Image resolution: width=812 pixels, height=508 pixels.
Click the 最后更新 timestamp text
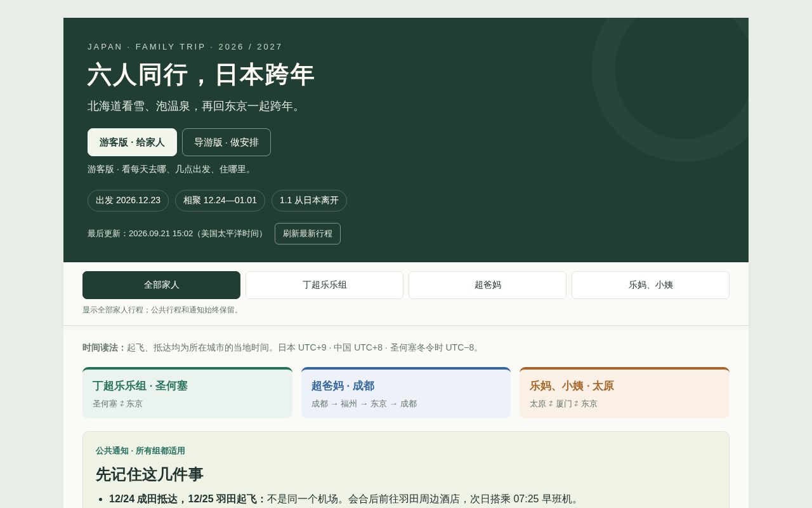tap(177, 234)
